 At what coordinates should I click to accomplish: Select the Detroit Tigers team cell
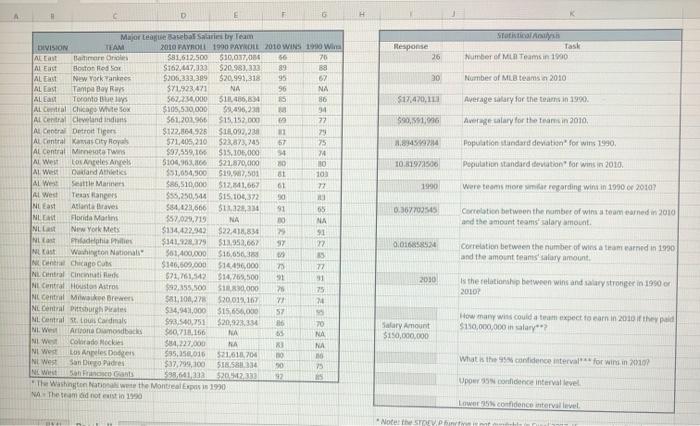tap(114, 131)
